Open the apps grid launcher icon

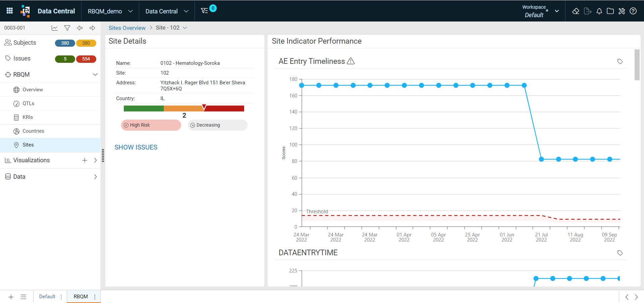point(10,11)
